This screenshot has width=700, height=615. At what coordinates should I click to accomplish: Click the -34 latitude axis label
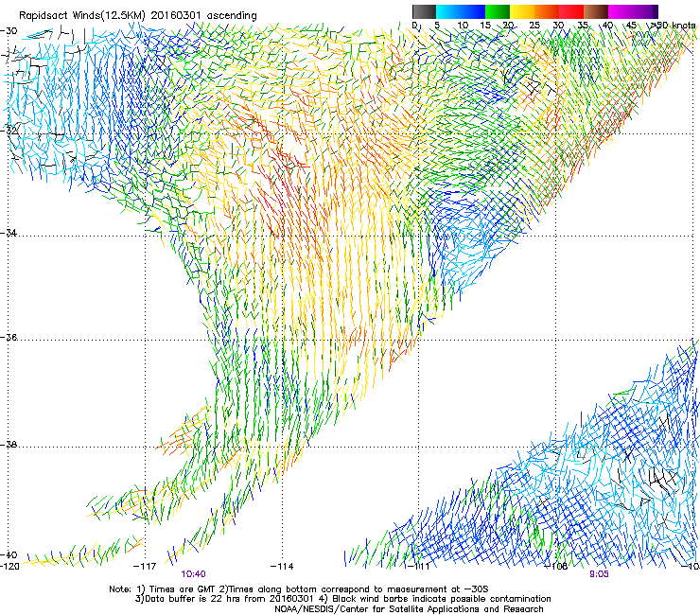(9, 233)
